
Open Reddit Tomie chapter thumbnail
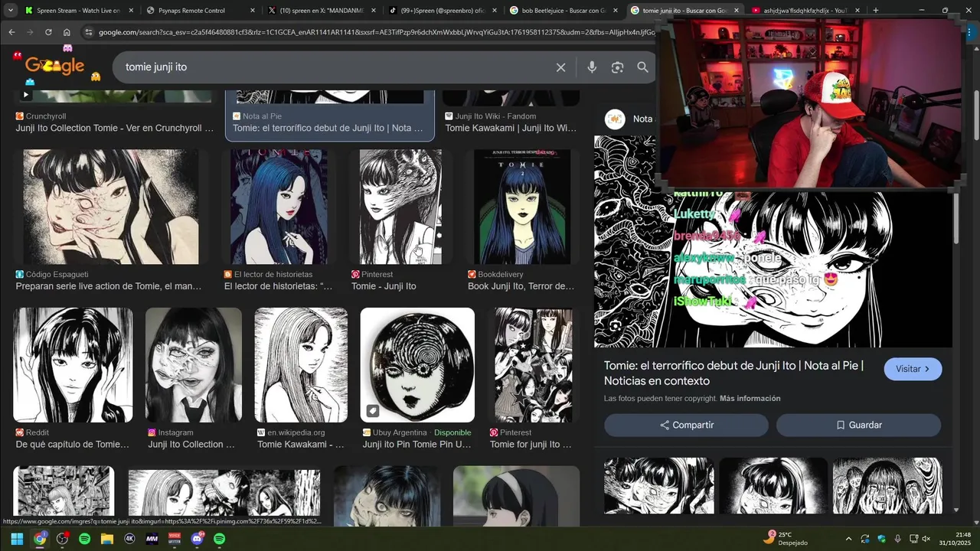(x=73, y=365)
